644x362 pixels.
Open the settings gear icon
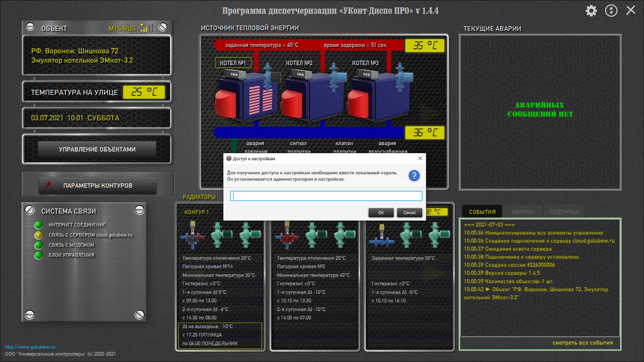[591, 11]
